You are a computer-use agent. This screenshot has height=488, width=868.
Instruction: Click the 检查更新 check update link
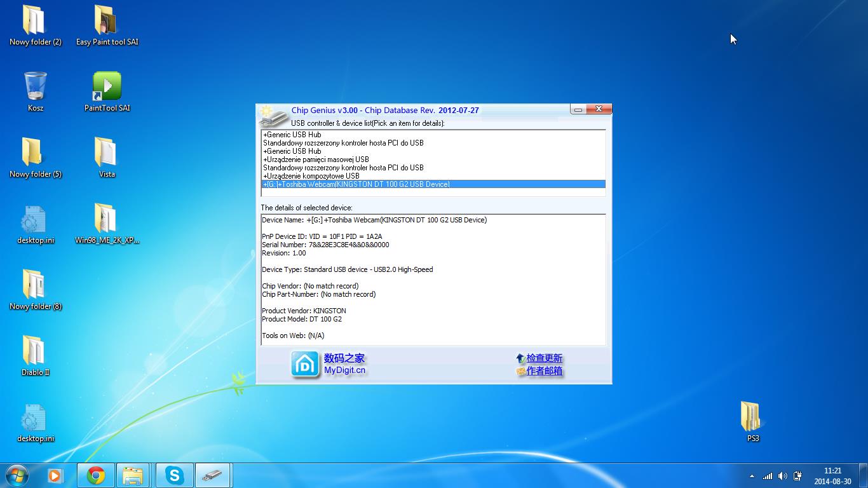coord(544,358)
